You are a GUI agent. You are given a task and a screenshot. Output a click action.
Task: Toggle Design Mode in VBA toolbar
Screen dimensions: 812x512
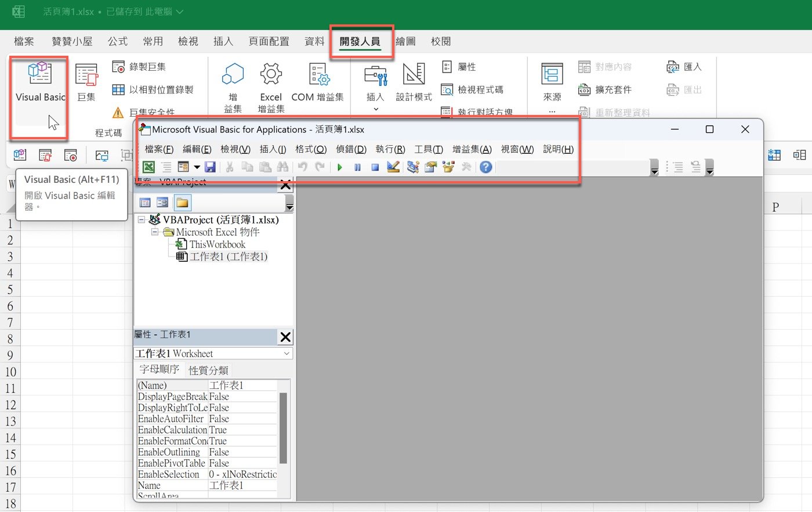[x=393, y=168]
